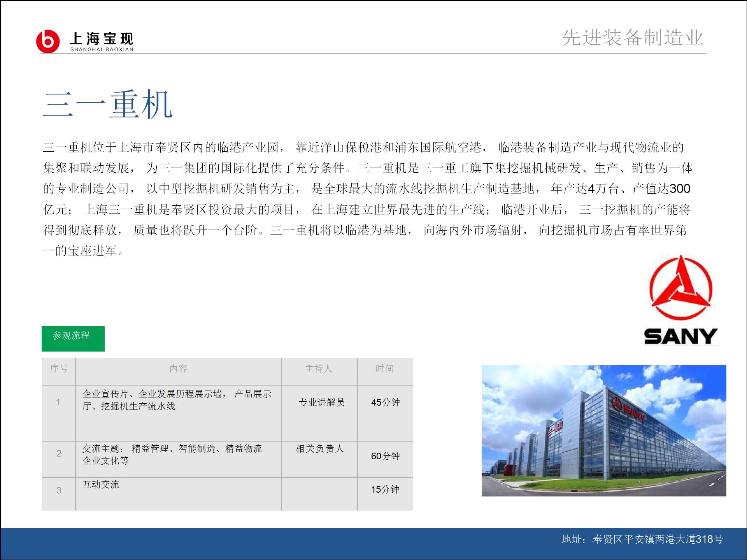Click the final line 一的宝座进军
747x560 pixels.
[x=84, y=251]
